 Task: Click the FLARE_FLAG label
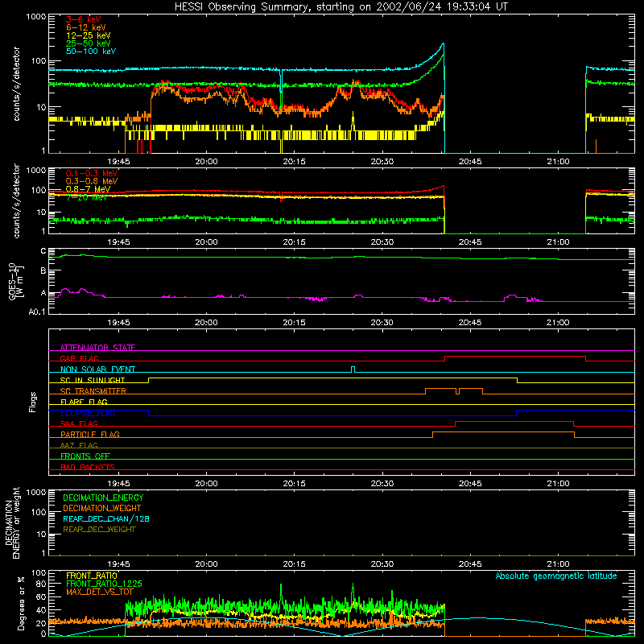pos(84,402)
